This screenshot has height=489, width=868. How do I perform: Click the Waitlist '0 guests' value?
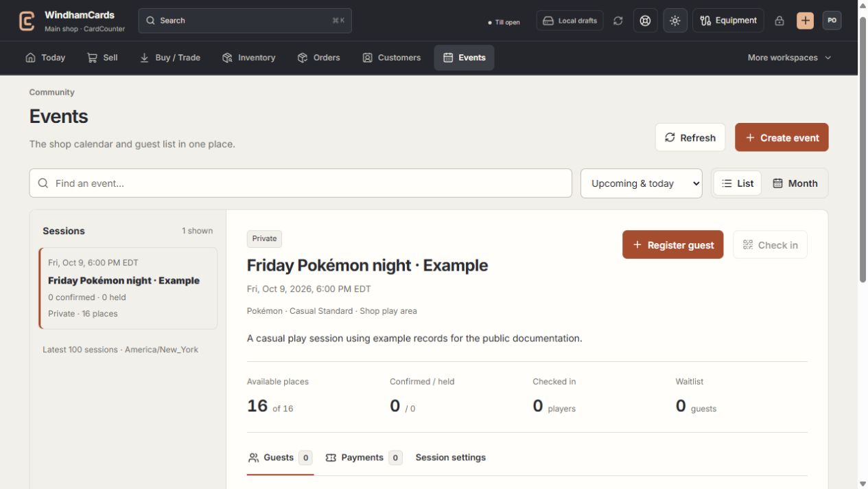pos(696,407)
